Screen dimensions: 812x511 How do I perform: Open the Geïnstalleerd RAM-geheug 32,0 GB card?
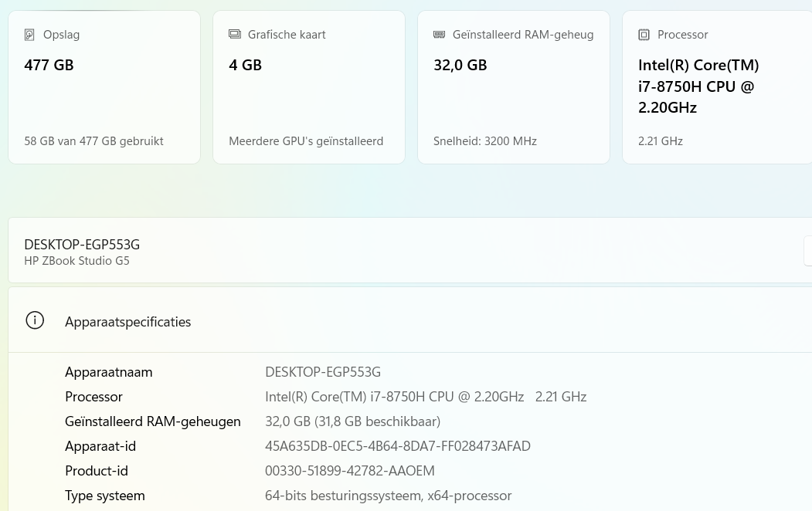tap(514, 87)
